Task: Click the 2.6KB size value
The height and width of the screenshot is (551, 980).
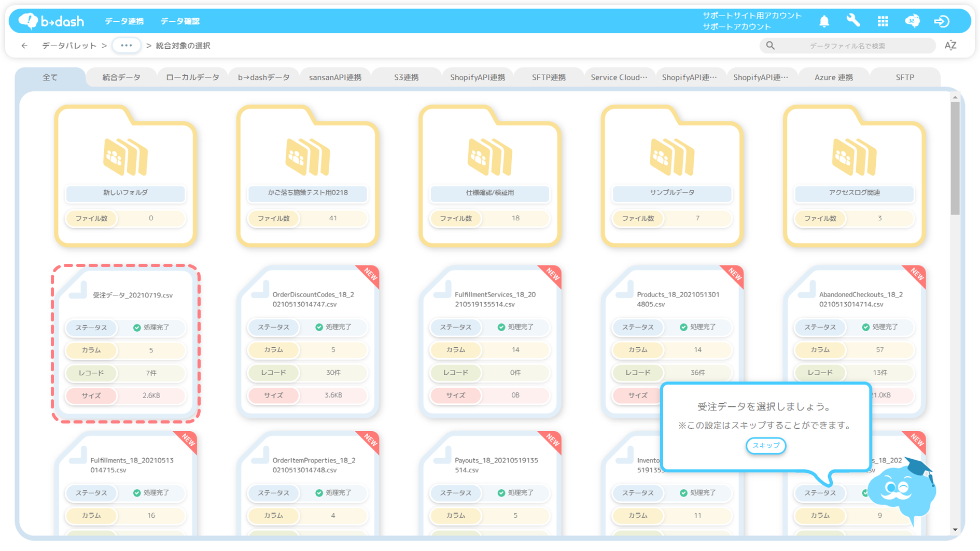Action: 151,395
